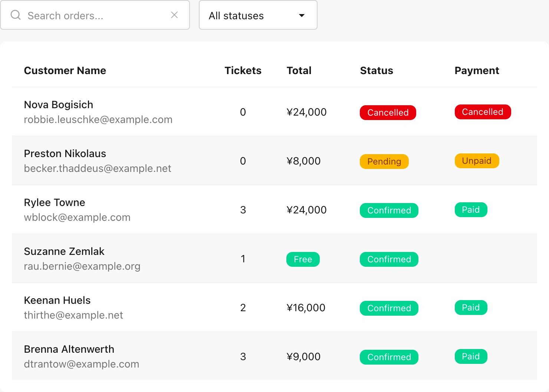Click Paid badge in Rylee Towne row
The height and width of the screenshot is (392, 549).
pyautogui.click(x=471, y=210)
